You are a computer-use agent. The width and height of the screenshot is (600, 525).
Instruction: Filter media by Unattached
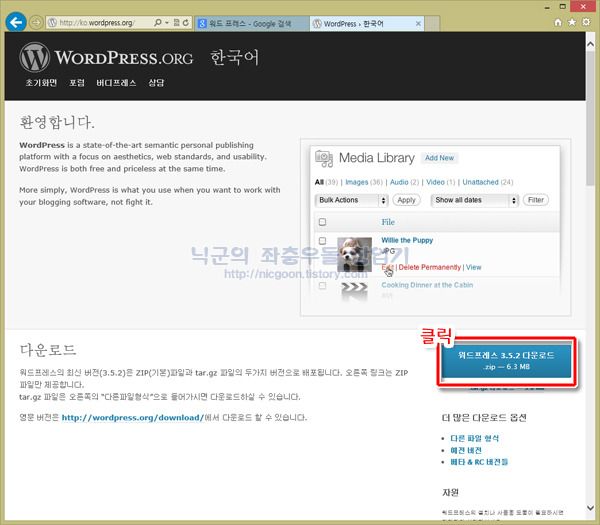click(x=480, y=182)
